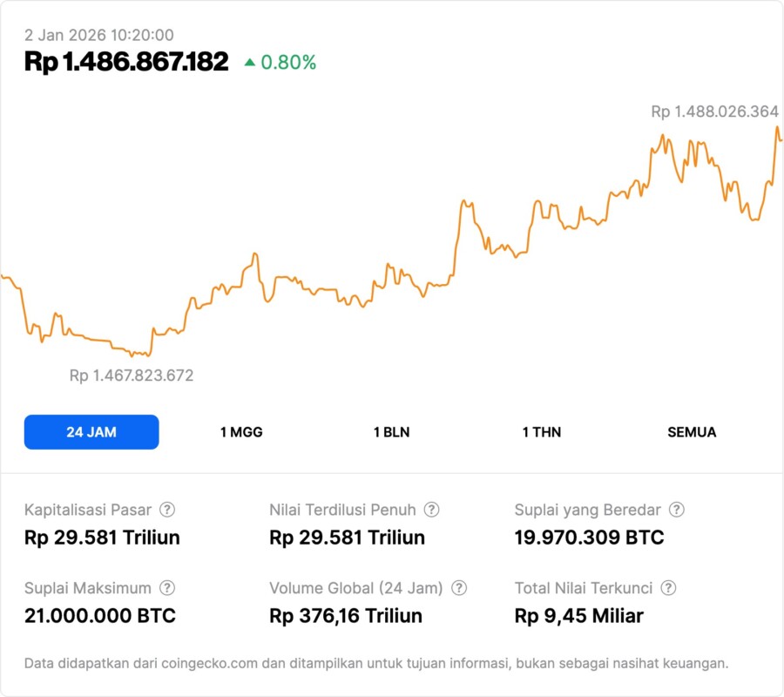This screenshot has height=697, width=784.
Task: Click the chart low label Rp 1.467.823.672
Action: click(x=132, y=376)
